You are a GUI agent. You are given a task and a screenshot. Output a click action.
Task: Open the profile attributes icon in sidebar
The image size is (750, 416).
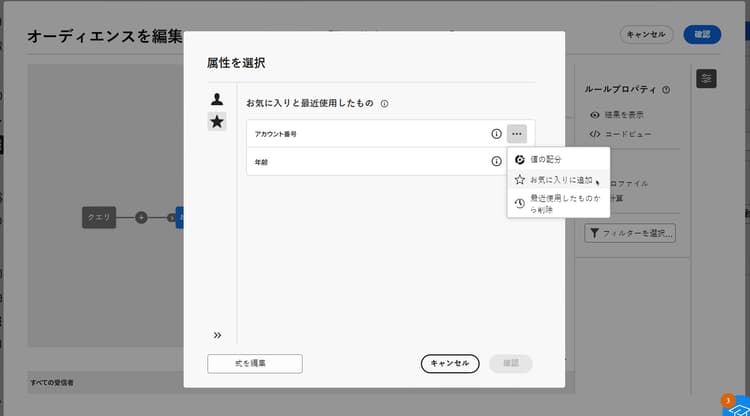[217, 99]
